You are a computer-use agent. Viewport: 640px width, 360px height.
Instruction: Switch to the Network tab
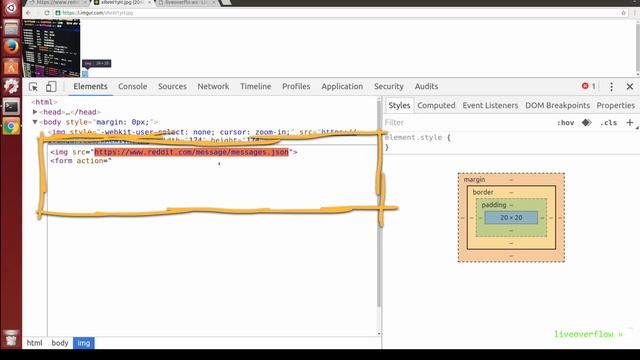click(x=213, y=87)
